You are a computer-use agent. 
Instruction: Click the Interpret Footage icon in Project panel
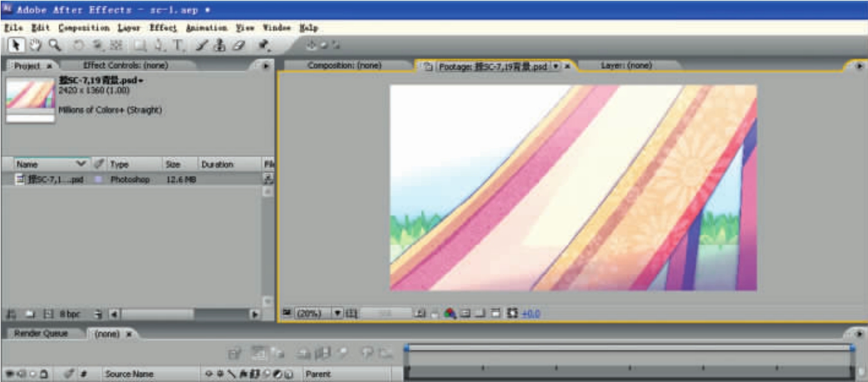(11, 314)
